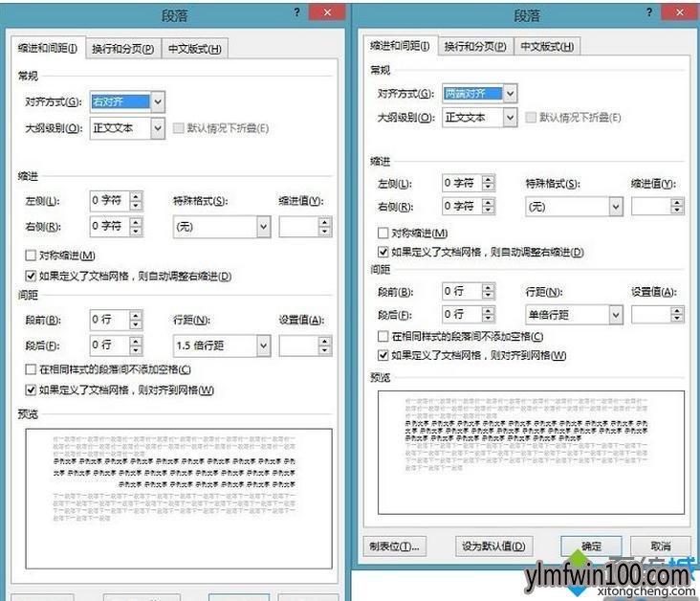Open help question mark in left dialog
The height and width of the screenshot is (601, 700).
pos(297,12)
